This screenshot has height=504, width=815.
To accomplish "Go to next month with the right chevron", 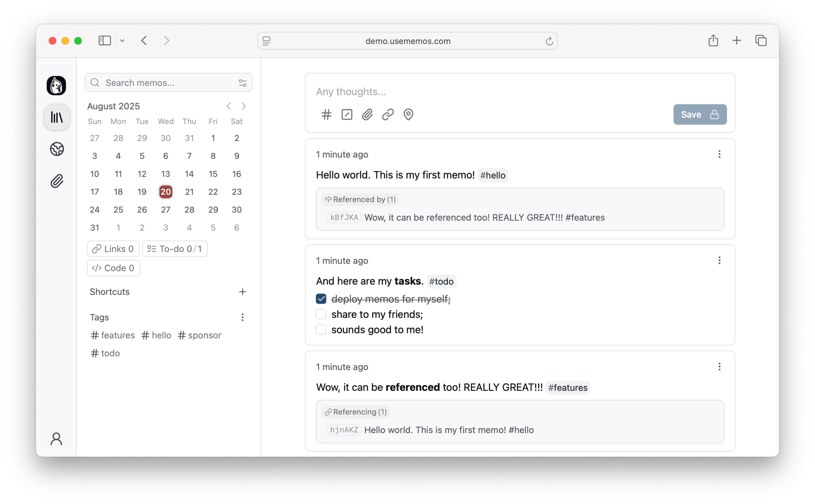I will pos(244,106).
